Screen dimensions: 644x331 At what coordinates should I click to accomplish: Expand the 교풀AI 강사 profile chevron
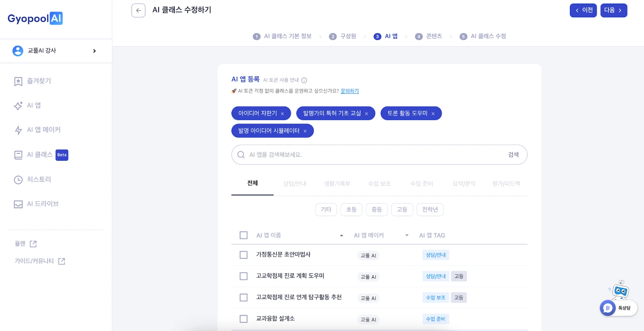point(95,51)
